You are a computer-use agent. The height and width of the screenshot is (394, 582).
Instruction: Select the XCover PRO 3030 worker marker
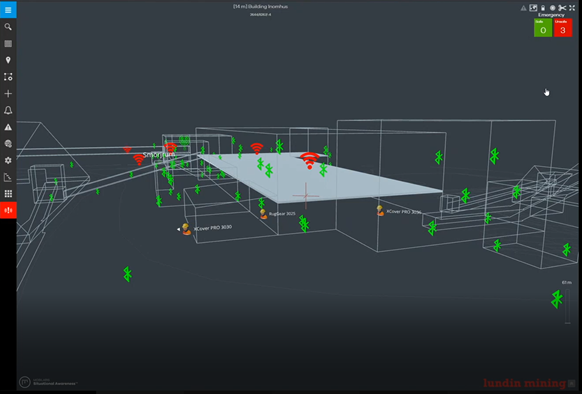pyautogui.click(x=186, y=229)
